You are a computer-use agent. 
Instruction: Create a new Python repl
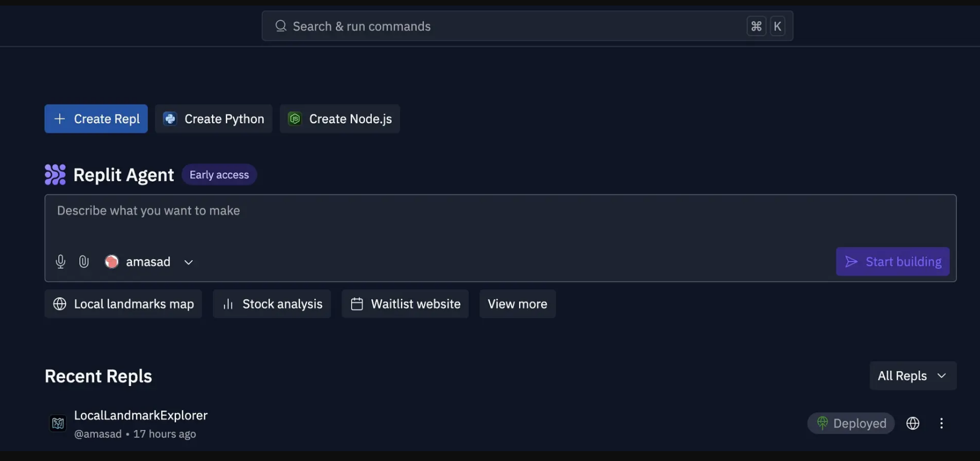point(213,119)
